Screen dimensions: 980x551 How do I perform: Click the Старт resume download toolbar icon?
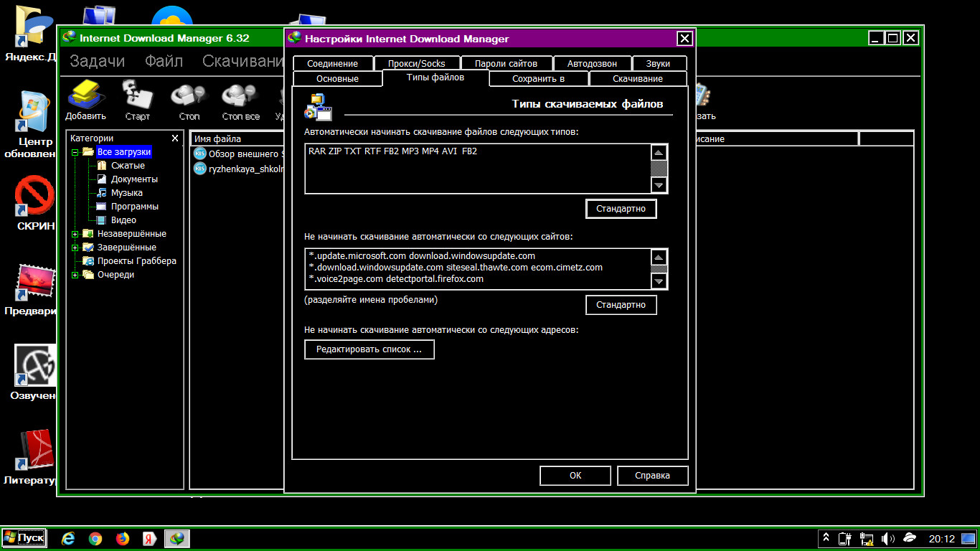click(138, 100)
